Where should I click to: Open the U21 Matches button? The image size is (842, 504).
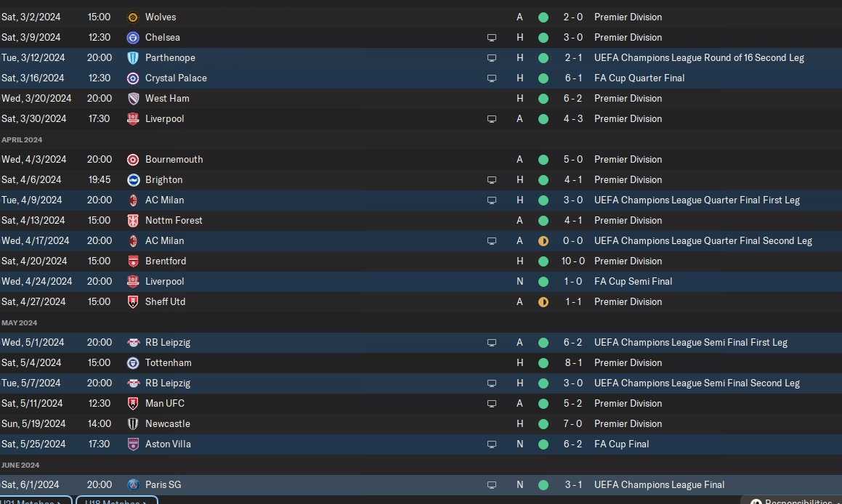click(35, 500)
